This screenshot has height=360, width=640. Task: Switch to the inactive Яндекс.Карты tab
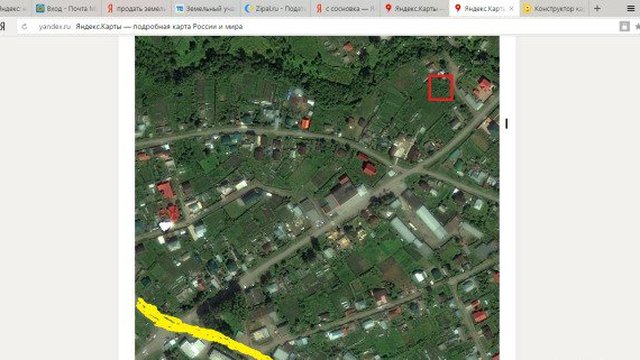[415, 8]
